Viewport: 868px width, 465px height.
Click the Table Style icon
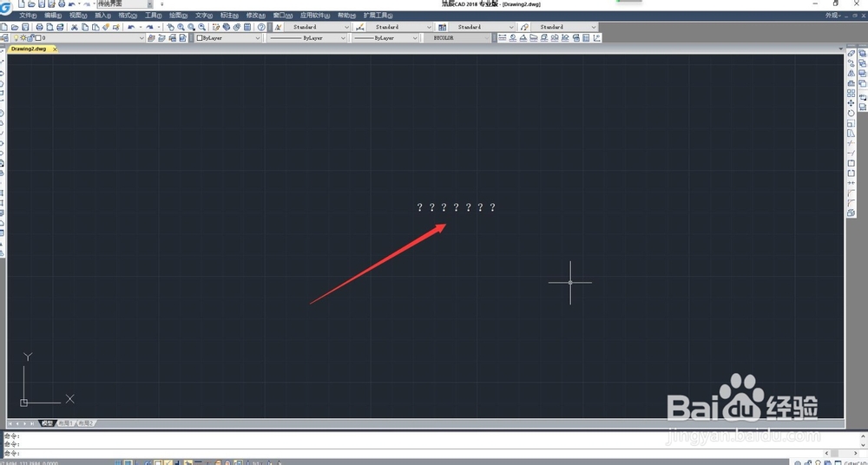(x=443, y=27)
